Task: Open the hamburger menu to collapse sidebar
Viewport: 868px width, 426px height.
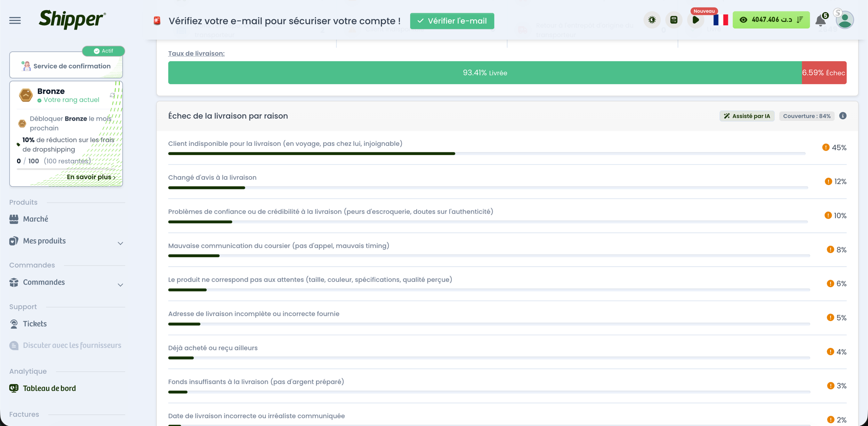Action: (x=15, y=20)
